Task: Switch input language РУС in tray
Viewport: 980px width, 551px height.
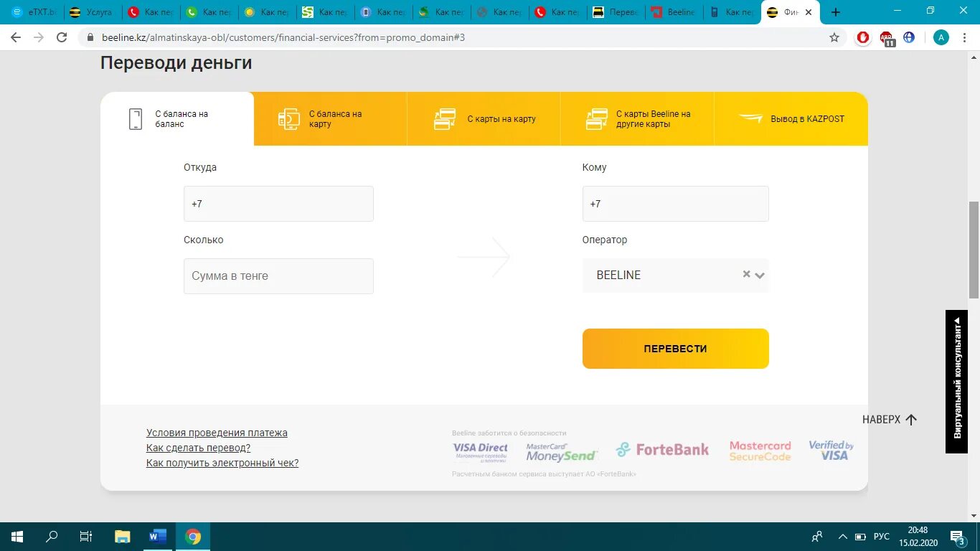Action: coord(882,537)
